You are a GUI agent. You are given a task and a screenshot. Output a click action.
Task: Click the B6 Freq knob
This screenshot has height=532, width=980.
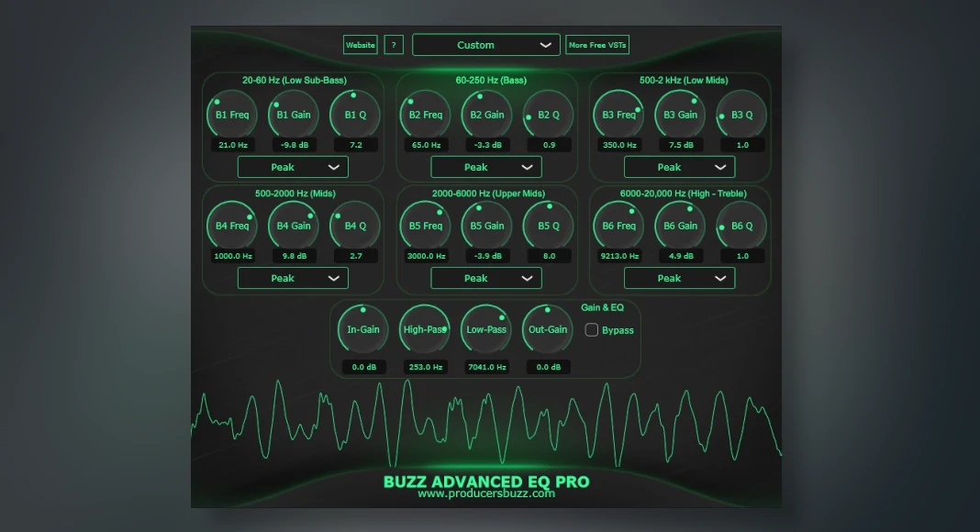pos(618,226)
